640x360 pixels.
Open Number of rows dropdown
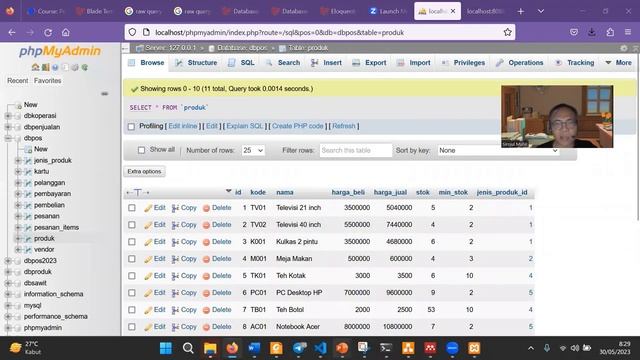point(253,150)
